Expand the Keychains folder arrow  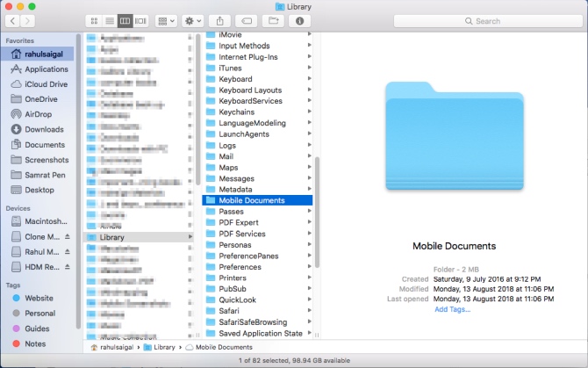[x=309, y=112]
